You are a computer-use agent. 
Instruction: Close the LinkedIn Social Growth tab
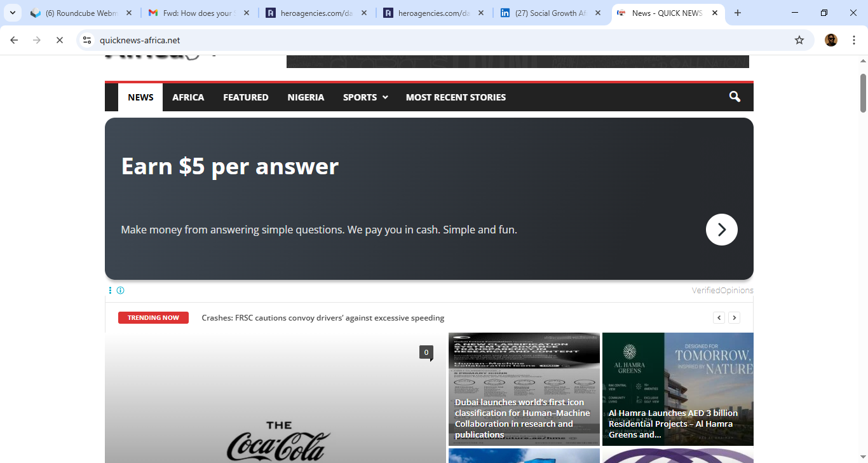pyautogui.click(x=598, y=13)
